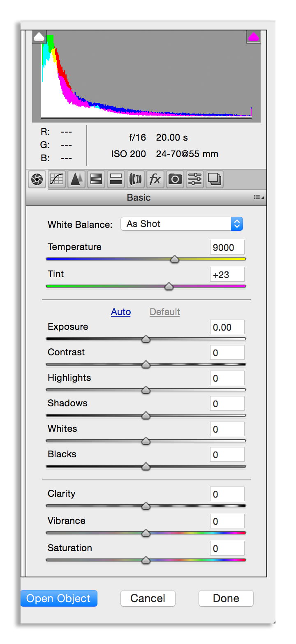Open the Presets panel tab
This screenshot has height=644, width=296.
tap(195, 179)
